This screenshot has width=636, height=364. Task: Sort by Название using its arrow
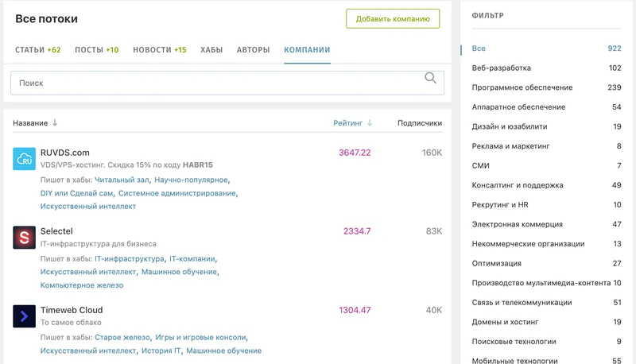coord(55,123)
